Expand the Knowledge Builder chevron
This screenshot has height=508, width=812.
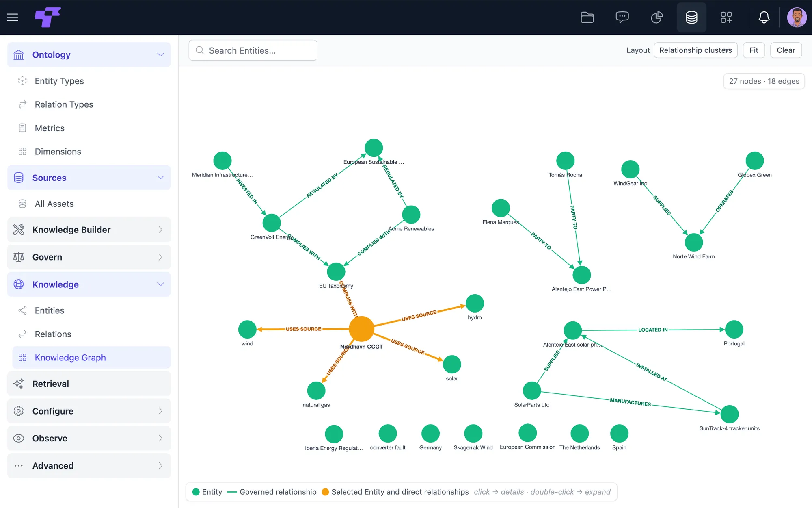(160, 230)
